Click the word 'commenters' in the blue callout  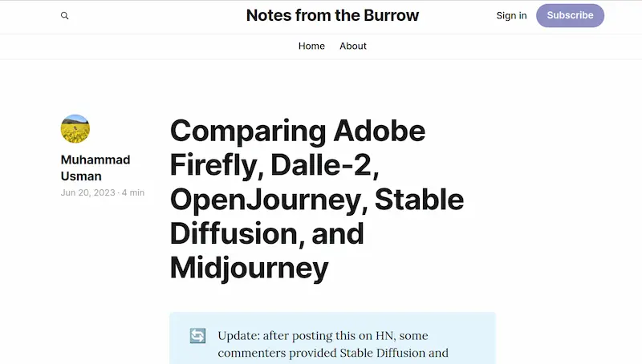pyautogui.click(x=252, y=353)
